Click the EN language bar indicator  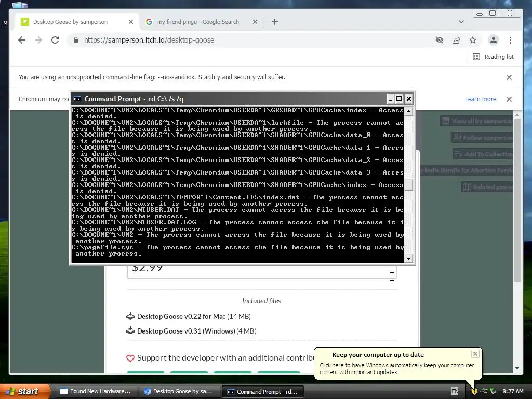455,391
